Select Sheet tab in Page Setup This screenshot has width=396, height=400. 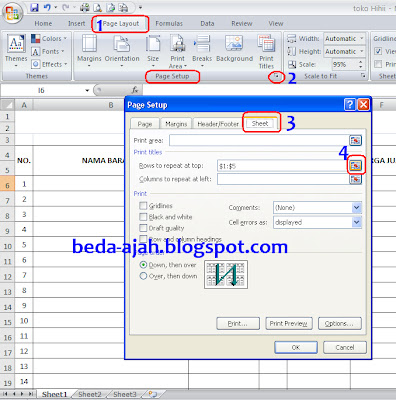(260, 123)
